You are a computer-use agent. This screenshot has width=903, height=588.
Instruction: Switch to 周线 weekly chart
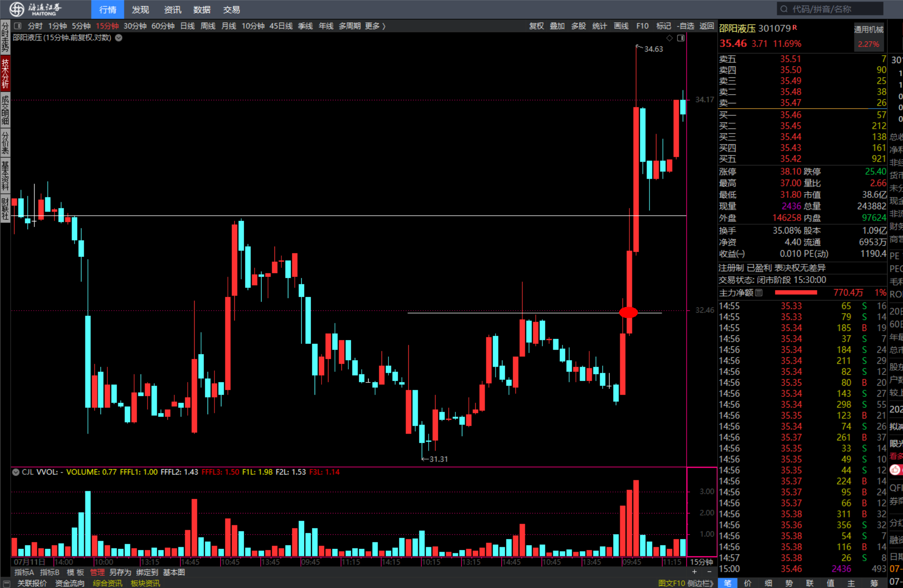pyautogui.click(x=208, y=26)
